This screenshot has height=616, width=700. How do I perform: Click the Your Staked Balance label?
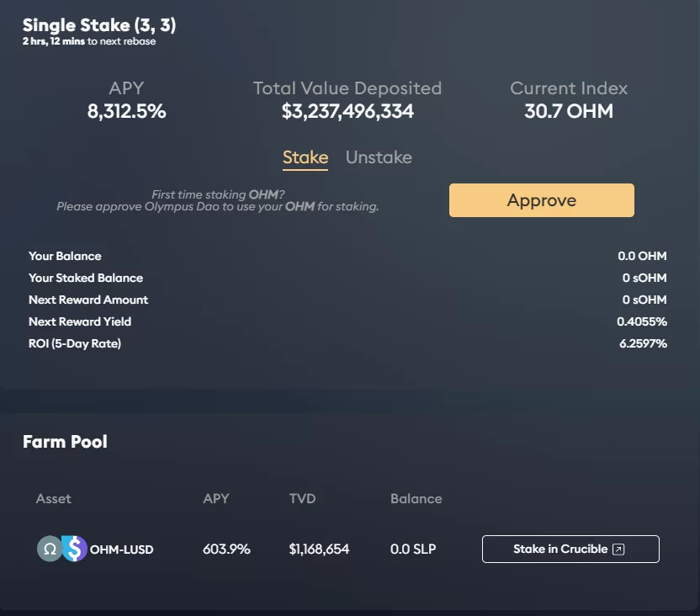pos(86,278)
